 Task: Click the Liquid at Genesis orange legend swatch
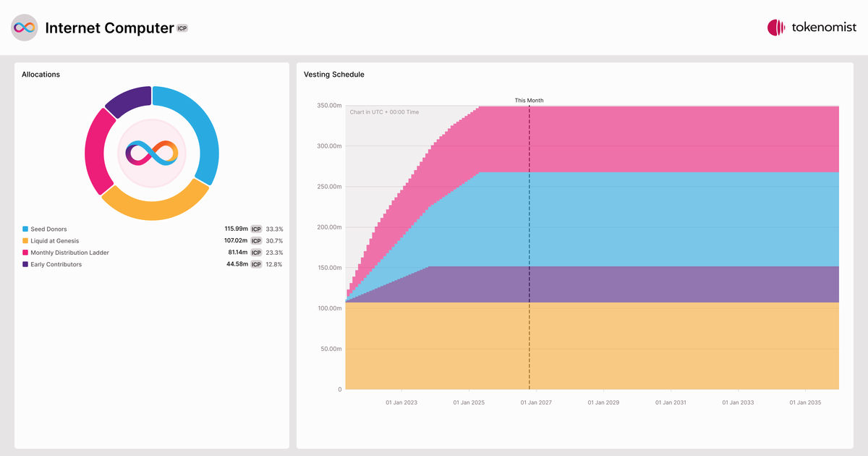25,240
